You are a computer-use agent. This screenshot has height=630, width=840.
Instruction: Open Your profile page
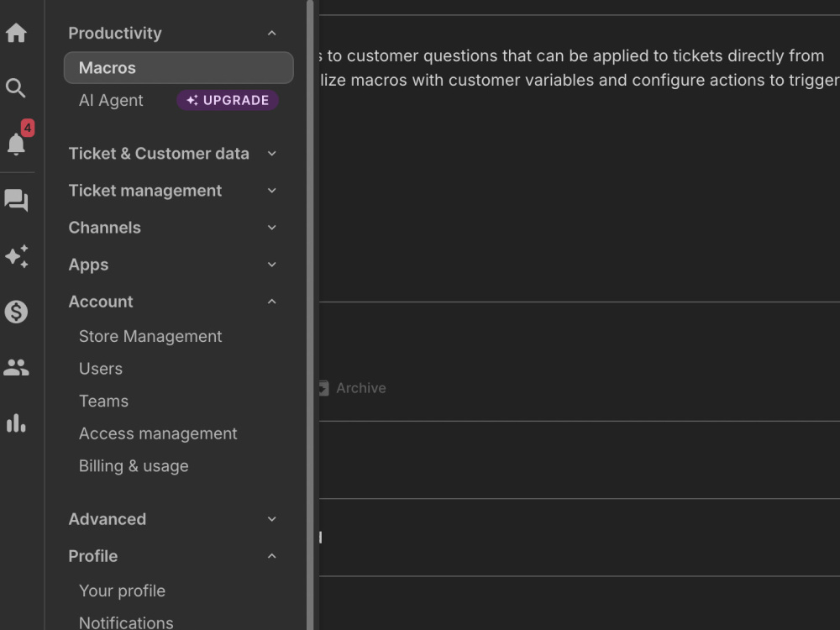pos(122,591)
